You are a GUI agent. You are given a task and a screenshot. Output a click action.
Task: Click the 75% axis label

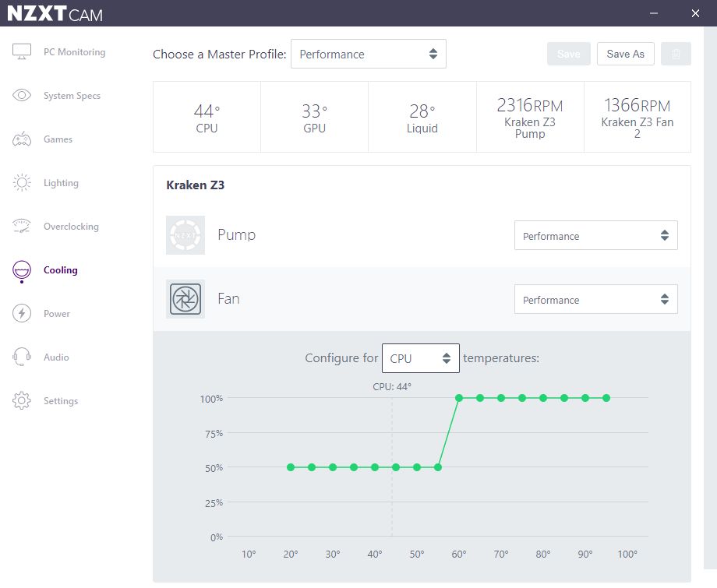[x=214, y=434]
